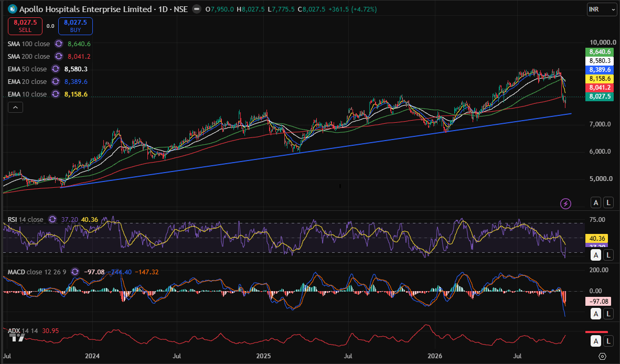Toggle log scale L on price pane

pos(608,203)
